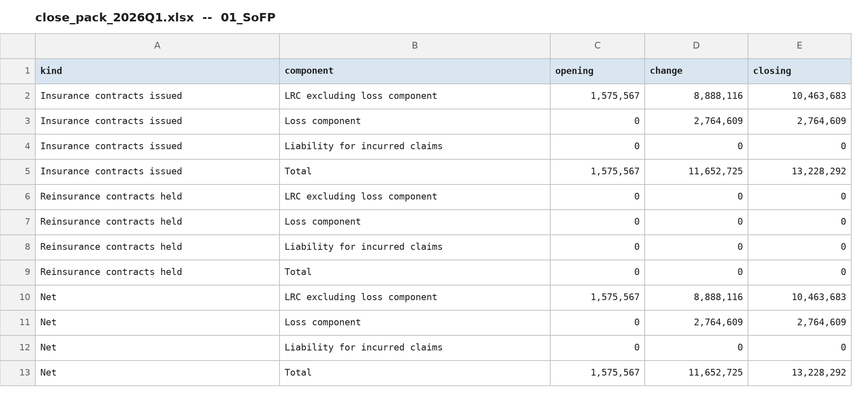Select 'Loss component' in row 3
Image resolution: width=868 pixels, height=400 pixels.
click(x=415, y=122)
